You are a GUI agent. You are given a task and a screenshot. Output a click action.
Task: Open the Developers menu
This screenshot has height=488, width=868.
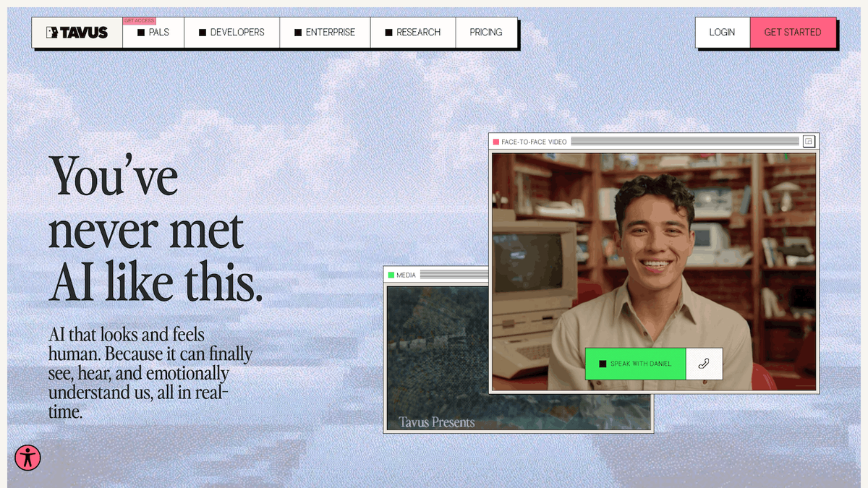(231, 33)
